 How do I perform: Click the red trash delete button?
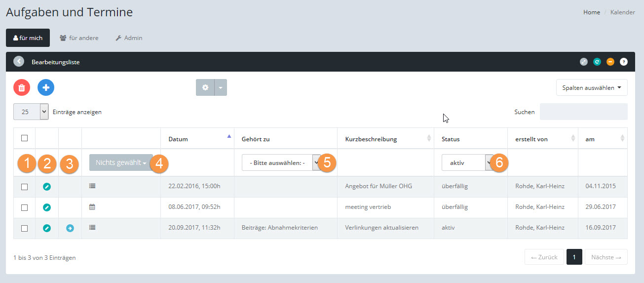(22, 87)
